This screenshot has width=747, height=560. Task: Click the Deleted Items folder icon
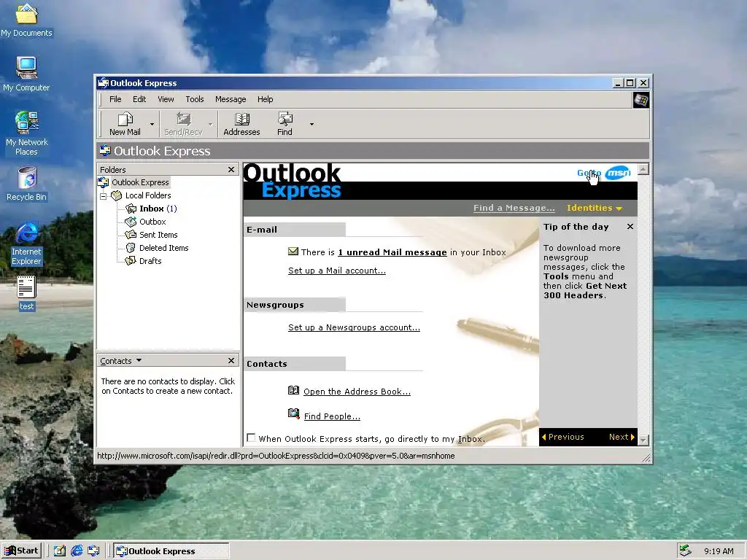131,248
